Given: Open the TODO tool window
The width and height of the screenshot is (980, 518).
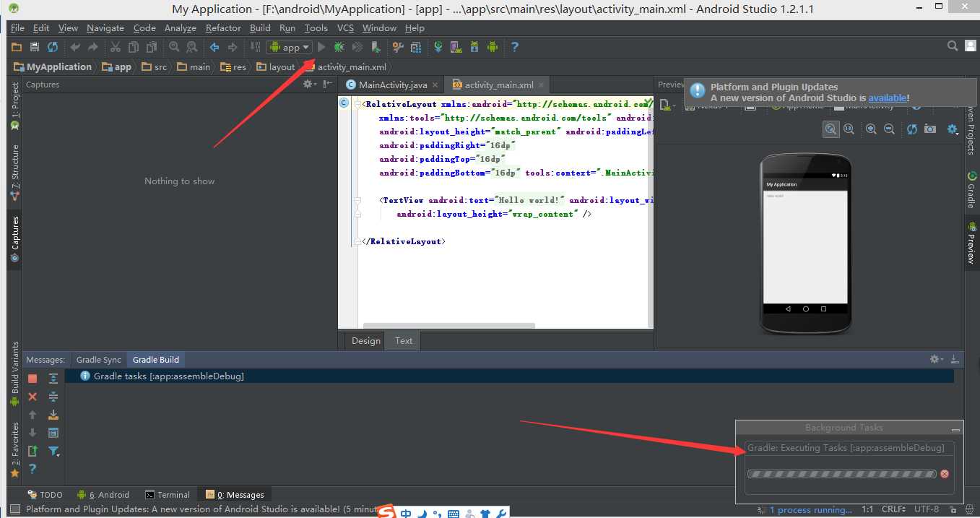Looking at the screenshot, I should click(x=45, y=495).
